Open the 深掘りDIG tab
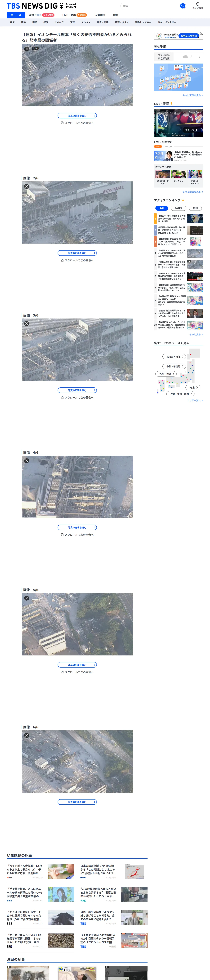 [42, 15]
